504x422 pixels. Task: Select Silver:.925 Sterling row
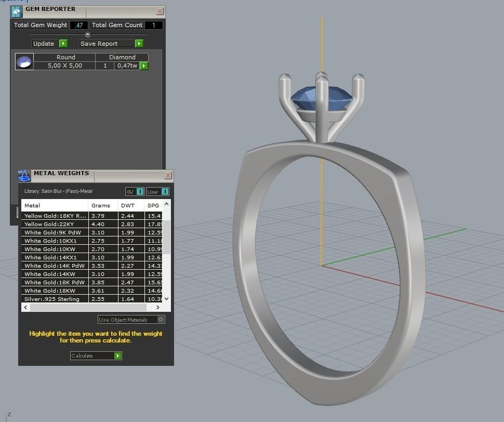pyautogui.click(x=92, y=299)
